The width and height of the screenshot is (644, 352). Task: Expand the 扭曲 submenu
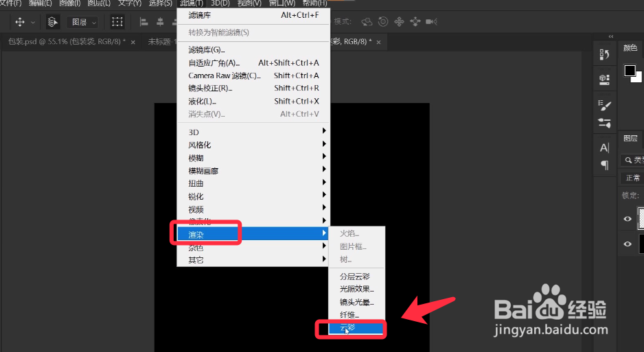pyautogui.click(x=253, y=183)
